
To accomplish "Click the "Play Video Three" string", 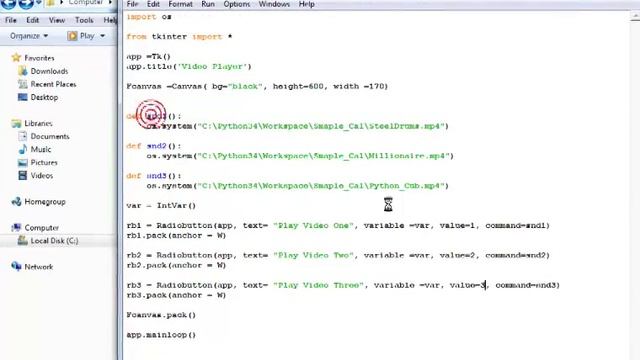I will [318, 285].
